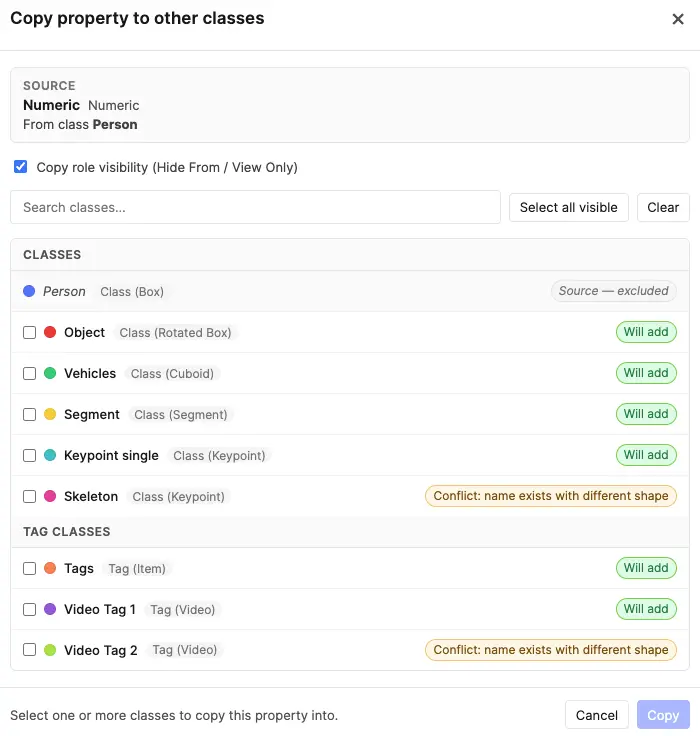The width and height of the screenshot is (700, 736).
Task: Click Will add badge for Video Tag 1
Action: 646,609
